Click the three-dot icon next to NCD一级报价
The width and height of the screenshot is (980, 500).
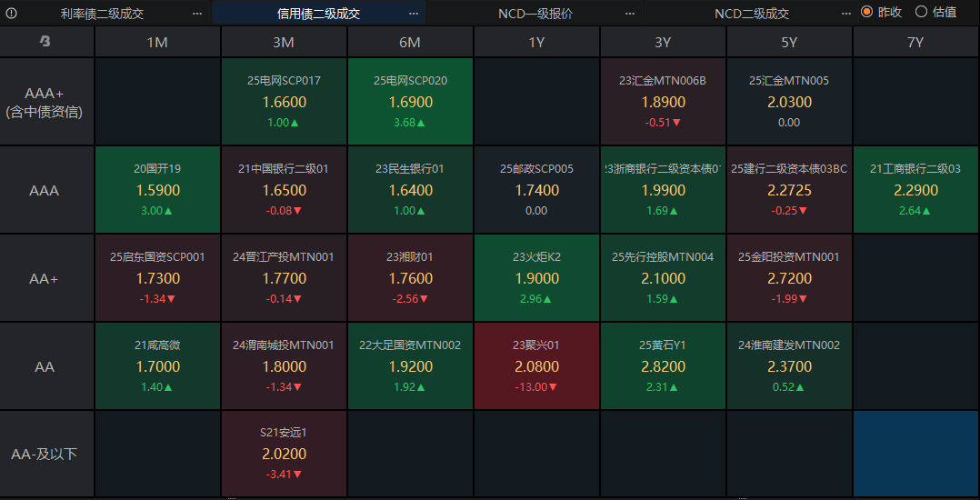[x=630, y=14]
